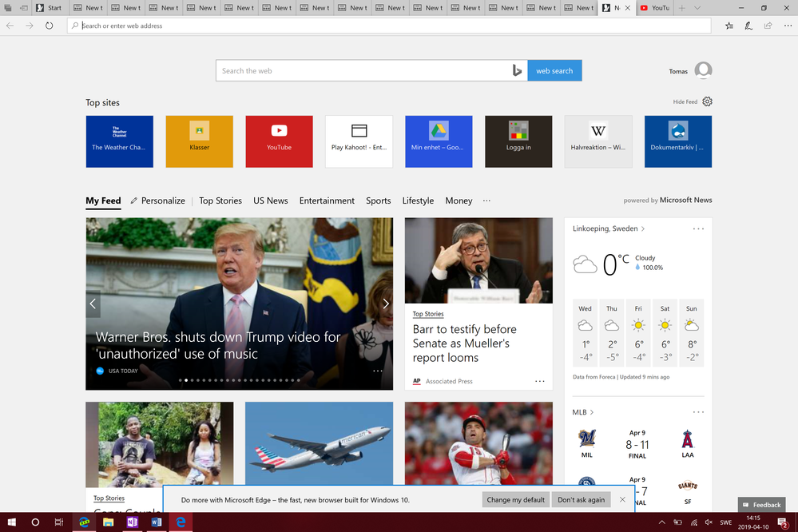Open Tomas profile avatar
798x532 pixels.
pyautogui.click(x=703, y=70)
